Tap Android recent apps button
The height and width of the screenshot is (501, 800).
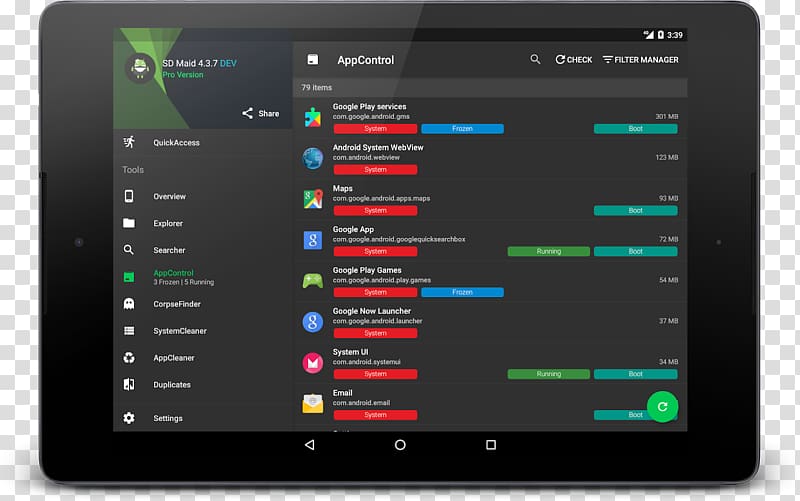[x=491, y=445]
